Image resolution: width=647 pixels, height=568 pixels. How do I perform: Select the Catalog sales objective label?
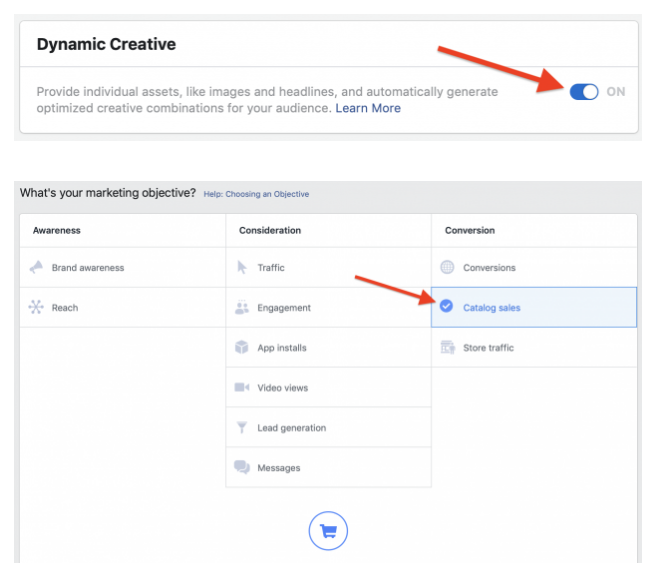point(491,308)
